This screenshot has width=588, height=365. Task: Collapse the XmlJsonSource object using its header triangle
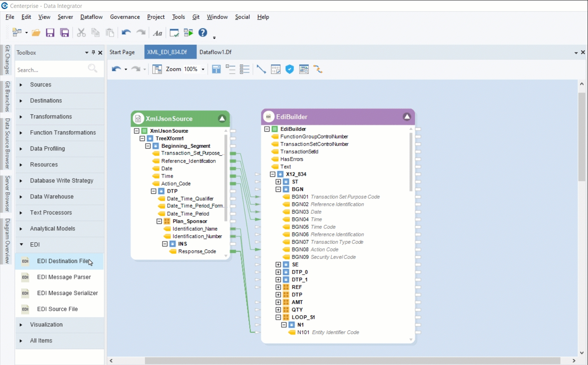point(222,119)
